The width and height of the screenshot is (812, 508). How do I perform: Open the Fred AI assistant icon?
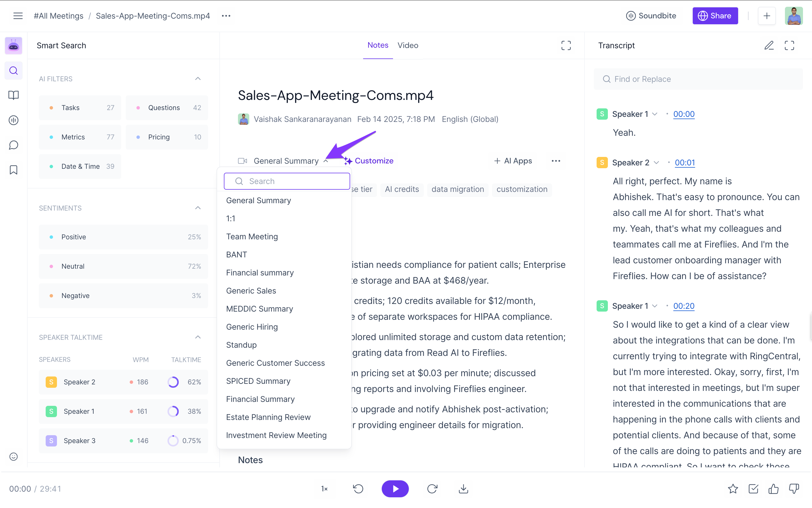click(x=14, y=45)
